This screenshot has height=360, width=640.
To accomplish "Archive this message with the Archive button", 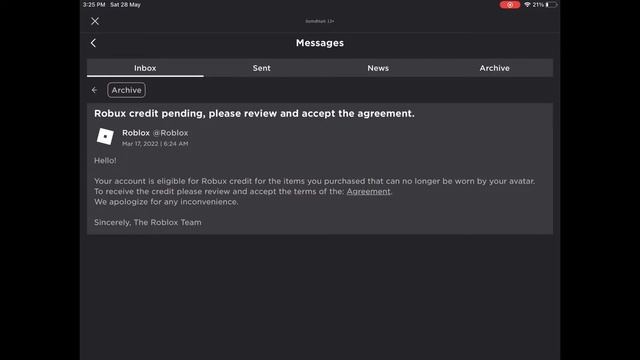I will pyautogui.click(x=127, y=90).
